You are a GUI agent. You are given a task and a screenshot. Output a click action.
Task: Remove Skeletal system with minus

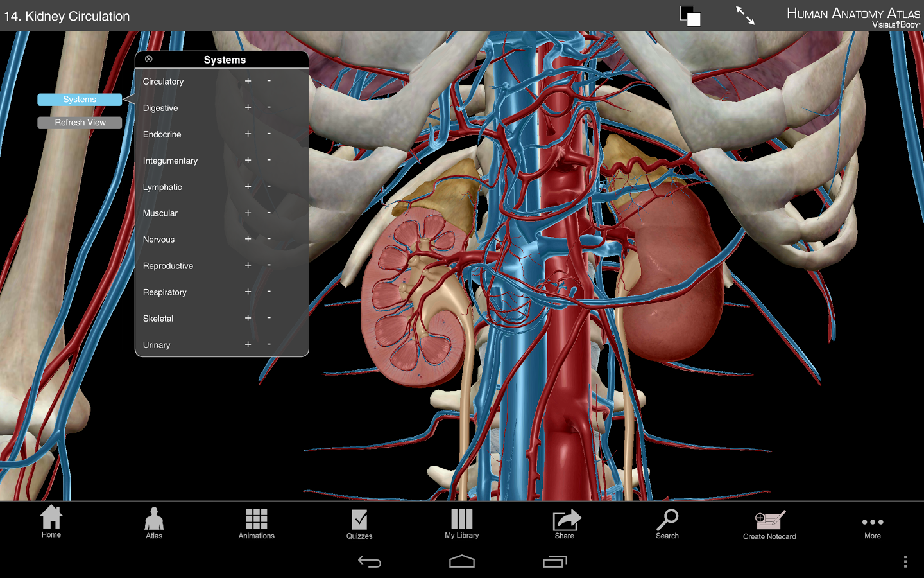[269, 318]
